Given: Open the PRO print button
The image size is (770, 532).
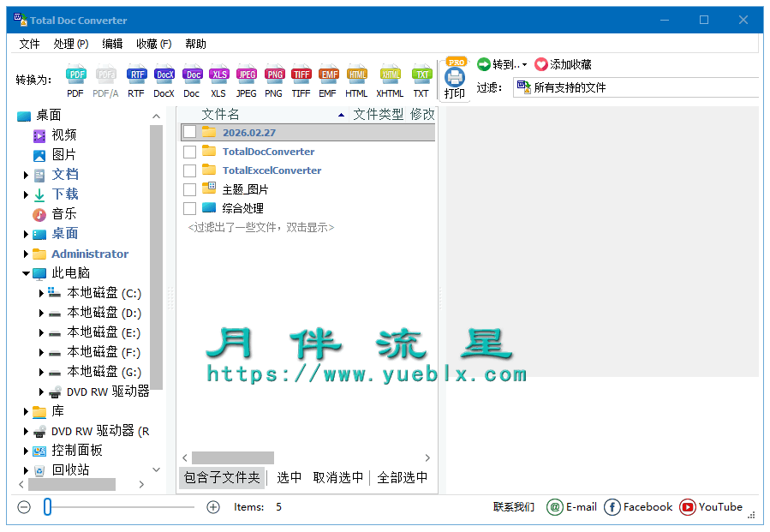Looking at the screenshot, I should pyautogui.click(x=455, y=79).
